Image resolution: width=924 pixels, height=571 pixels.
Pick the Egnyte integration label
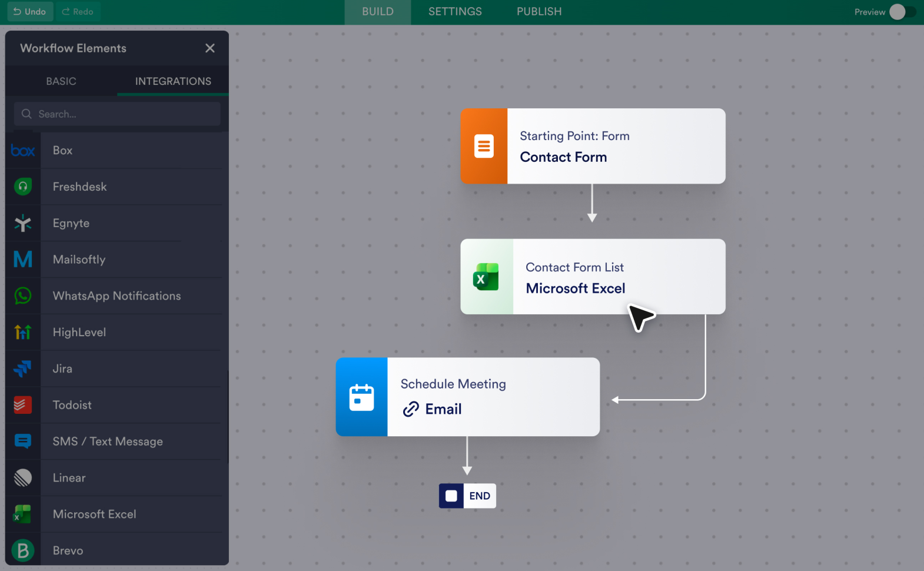71,223
